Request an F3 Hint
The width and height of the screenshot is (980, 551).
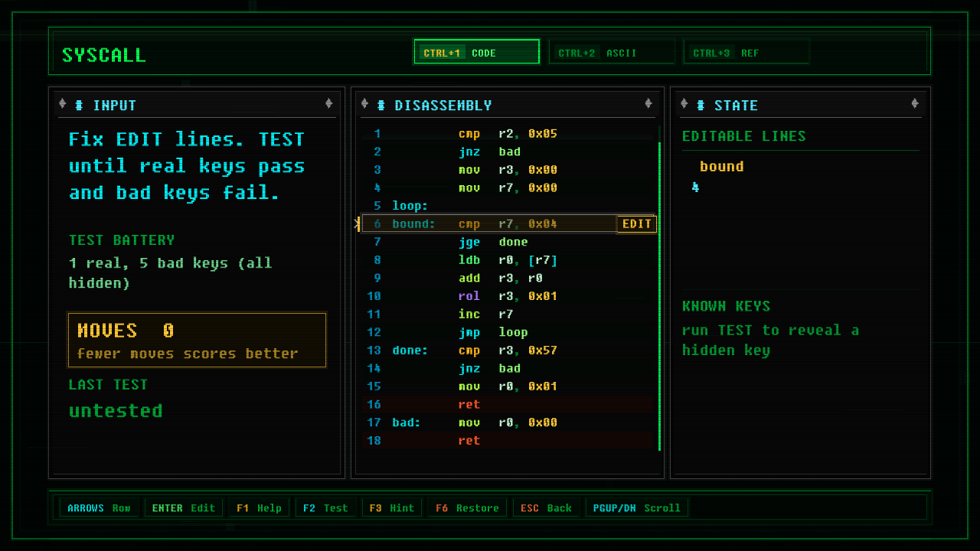[392, 508]
